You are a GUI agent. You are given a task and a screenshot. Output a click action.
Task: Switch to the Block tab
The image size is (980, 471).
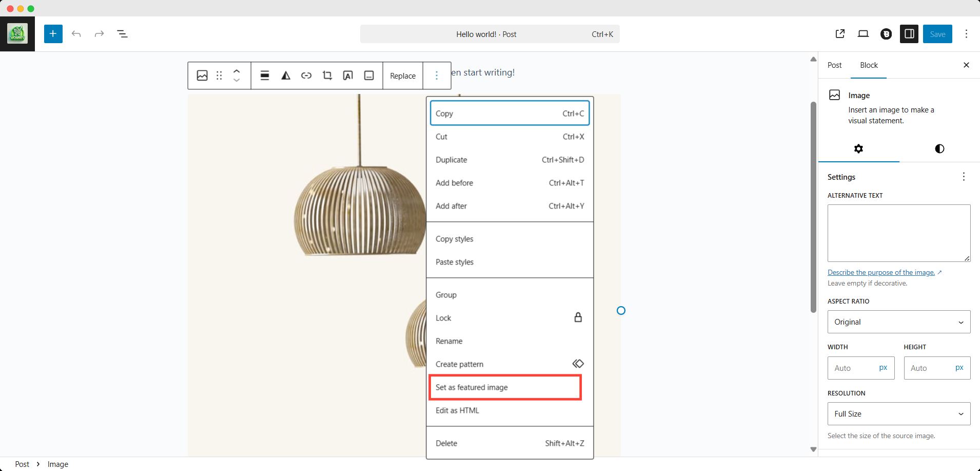(x=869, y=65)
